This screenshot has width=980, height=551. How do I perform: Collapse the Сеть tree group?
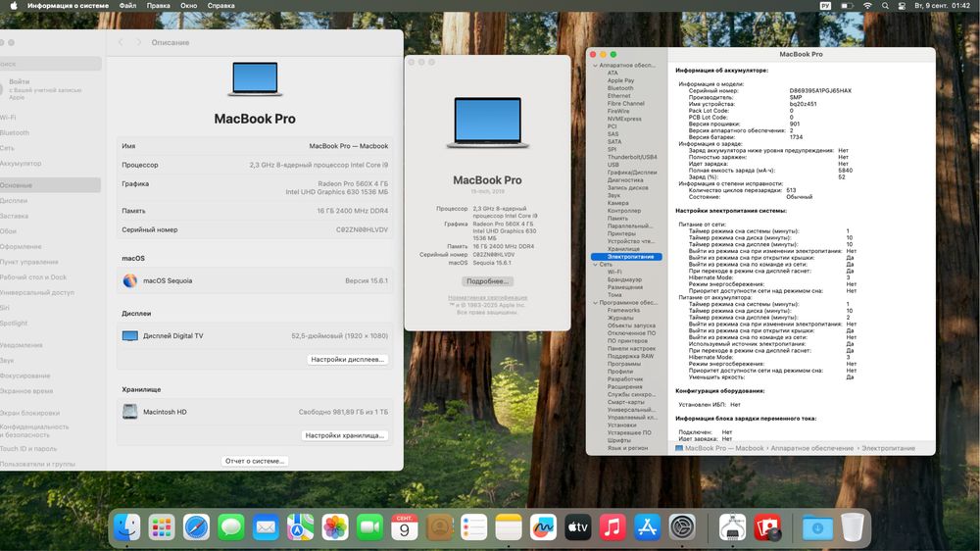(595, 265)
